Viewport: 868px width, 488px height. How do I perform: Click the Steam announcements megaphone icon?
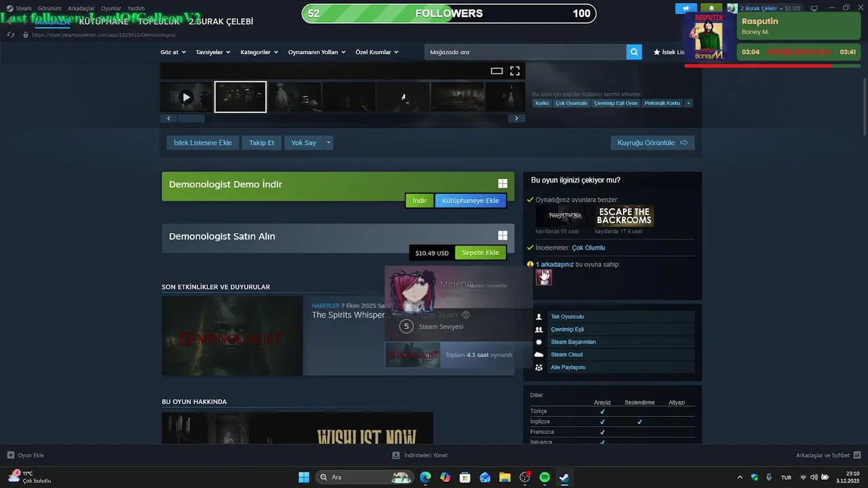[686, 8]
